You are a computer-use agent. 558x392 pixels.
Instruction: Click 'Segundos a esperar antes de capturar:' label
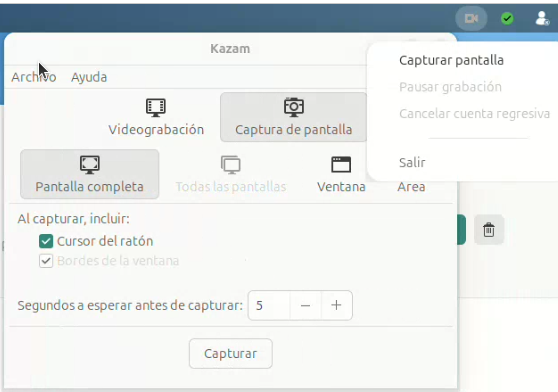[130, 305]
